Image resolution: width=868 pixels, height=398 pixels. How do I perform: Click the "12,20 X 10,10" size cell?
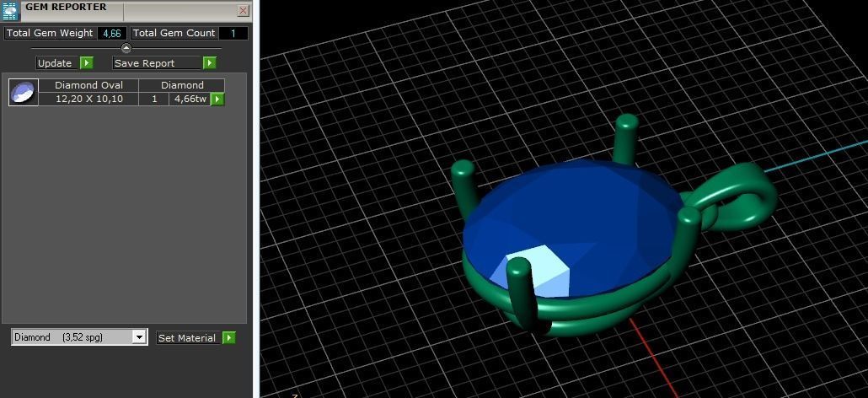click(x=88, y=99)
